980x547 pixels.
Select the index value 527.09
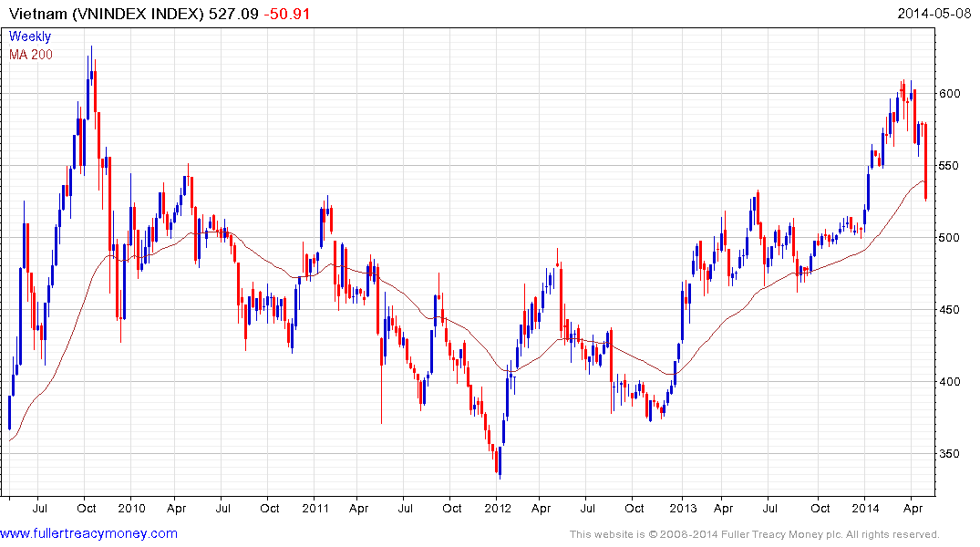pos(233,14)
